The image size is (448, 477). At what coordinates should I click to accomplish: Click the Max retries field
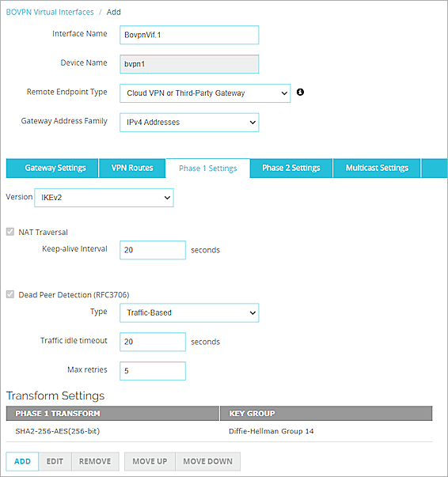click(x=153, y=371)
